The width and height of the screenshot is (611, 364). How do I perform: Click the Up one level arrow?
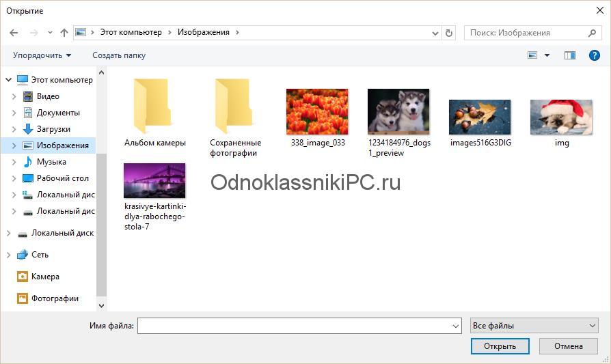64,33
